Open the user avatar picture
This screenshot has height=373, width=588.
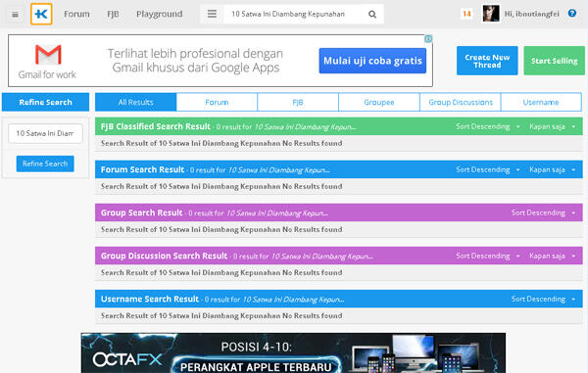point(491,14)
